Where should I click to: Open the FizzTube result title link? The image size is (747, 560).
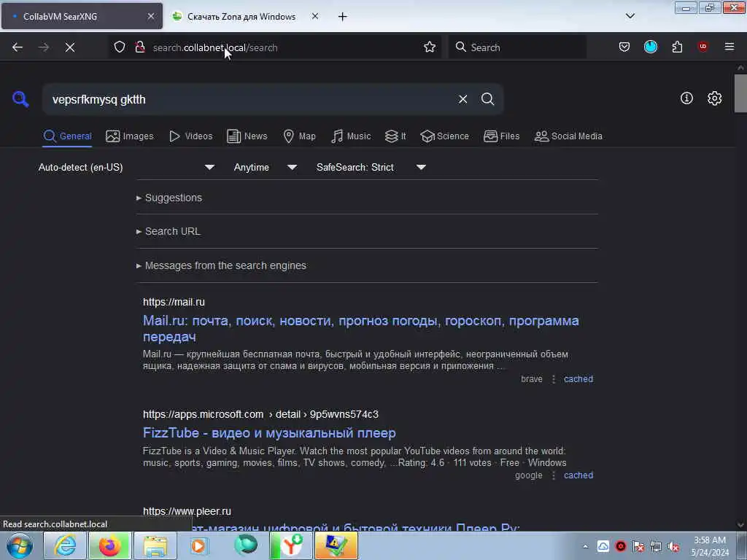[269, 433]
